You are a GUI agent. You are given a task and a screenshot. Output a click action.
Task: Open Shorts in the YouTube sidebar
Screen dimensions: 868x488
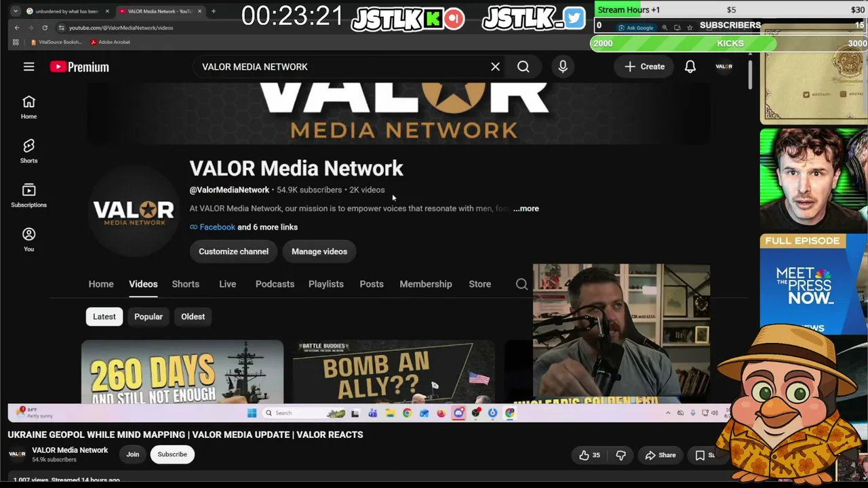[x=28, y=151]
